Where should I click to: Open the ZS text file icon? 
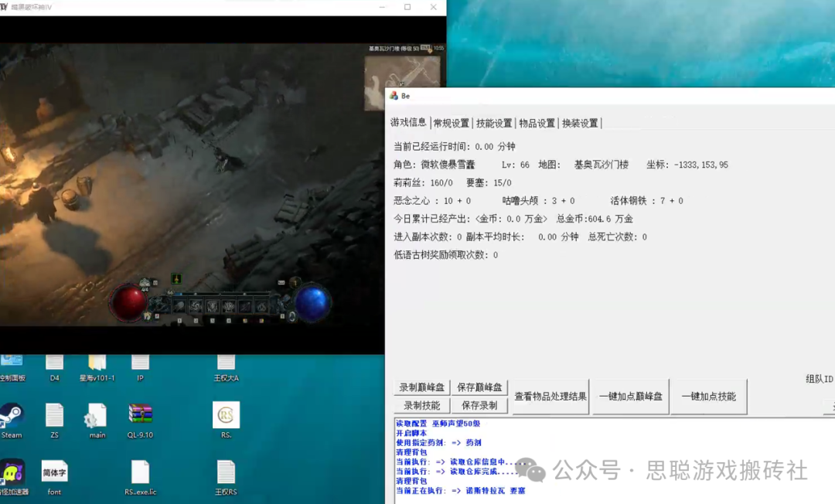[54, 416]
